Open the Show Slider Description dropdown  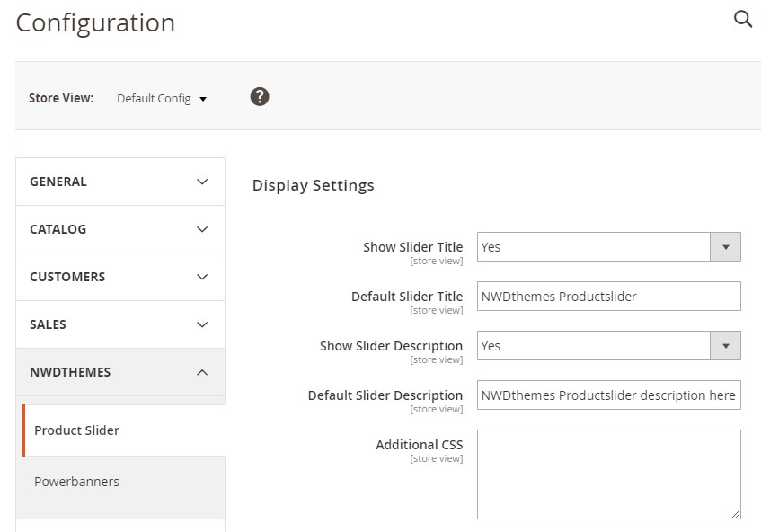[594, 346]
